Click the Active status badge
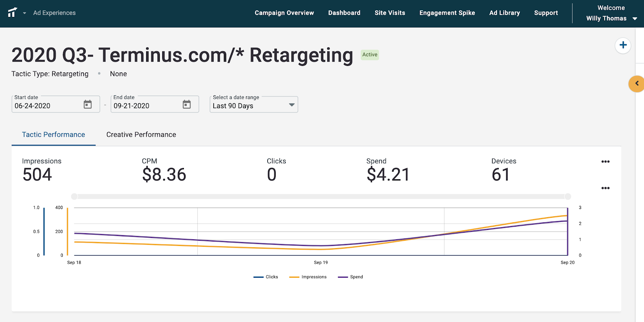This screenshot has height=322, width=644. [369, 55]
